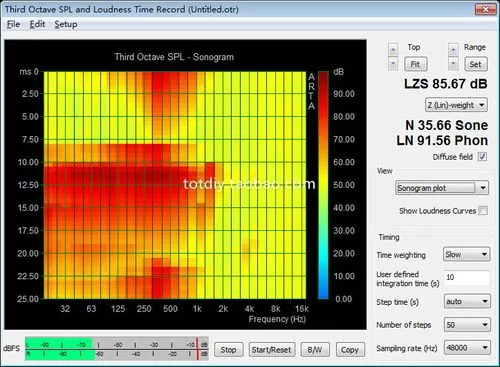Click the Range down arrow stepper
The image size is (500, 367).
[x=453, y=64]
